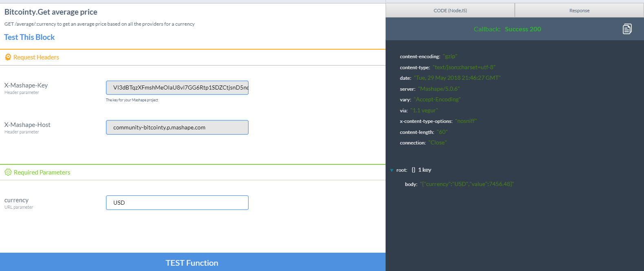Screen dimensions: 644x271
Task: Click the X-Mashape-Host label
Action: click(x=27, y=125)
